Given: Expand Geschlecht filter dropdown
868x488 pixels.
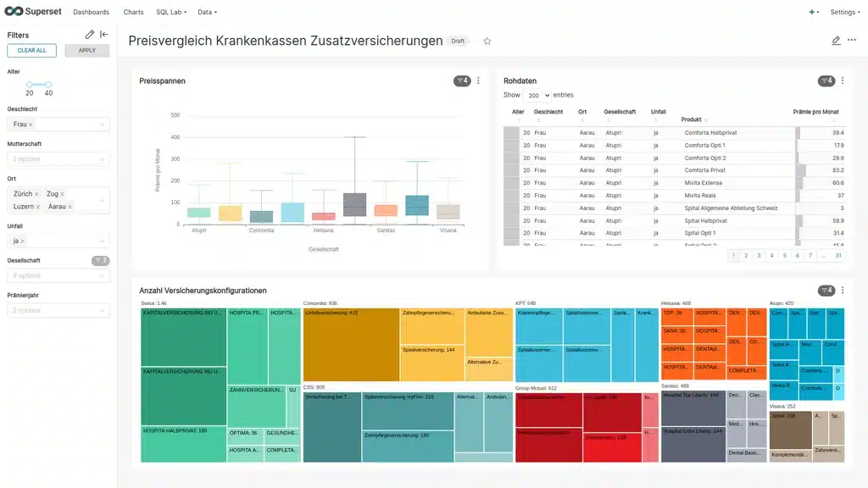Looking at the screenshot, I should coord(102,125).
